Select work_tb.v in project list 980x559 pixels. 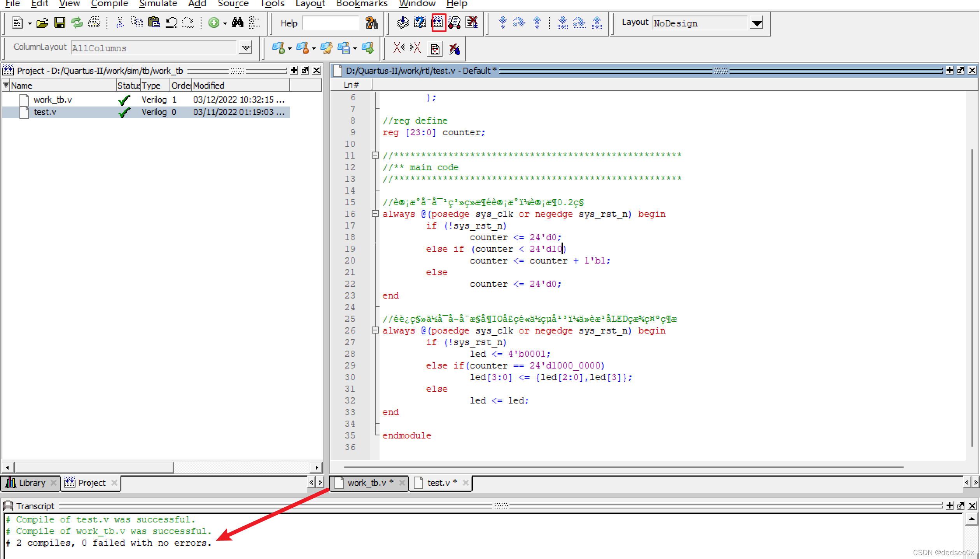(x=52, y=100)
